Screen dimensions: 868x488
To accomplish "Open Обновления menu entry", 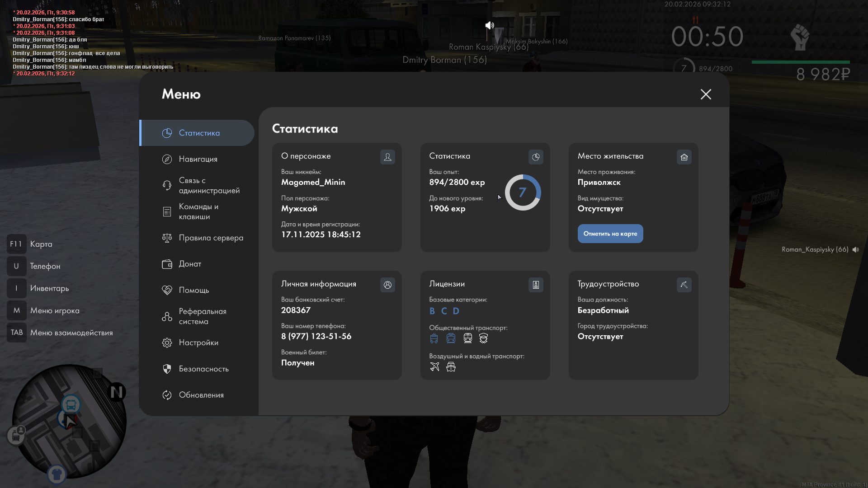I will coord(201,395).
